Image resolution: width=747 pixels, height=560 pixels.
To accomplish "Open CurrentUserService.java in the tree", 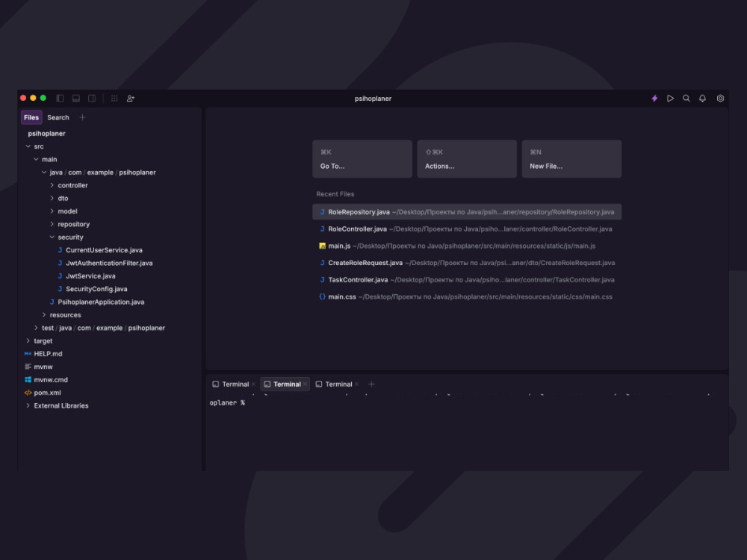I will pyautogui.click(x=104, y=250).
